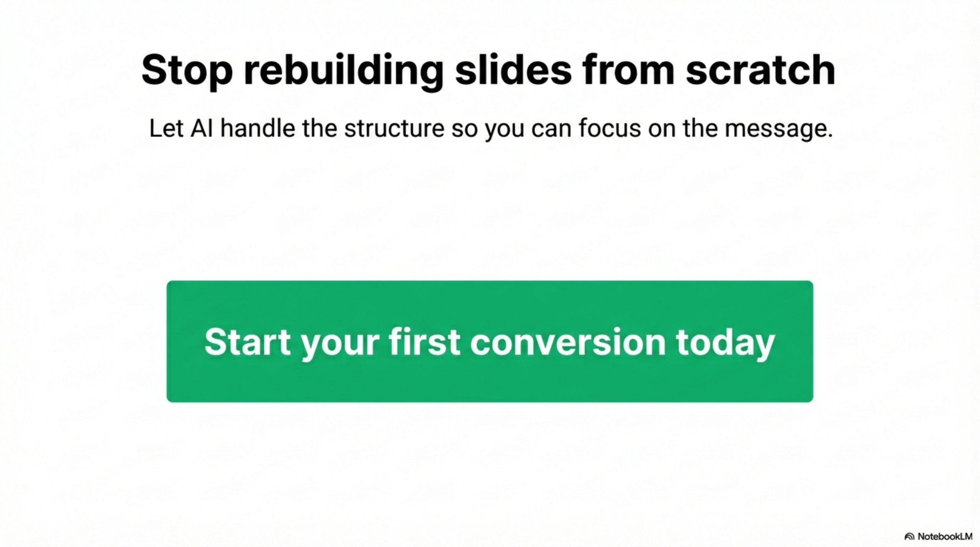Click the NotebookLM watermark text
This screenshot has height=547, width=980.
tap(945, 537)
